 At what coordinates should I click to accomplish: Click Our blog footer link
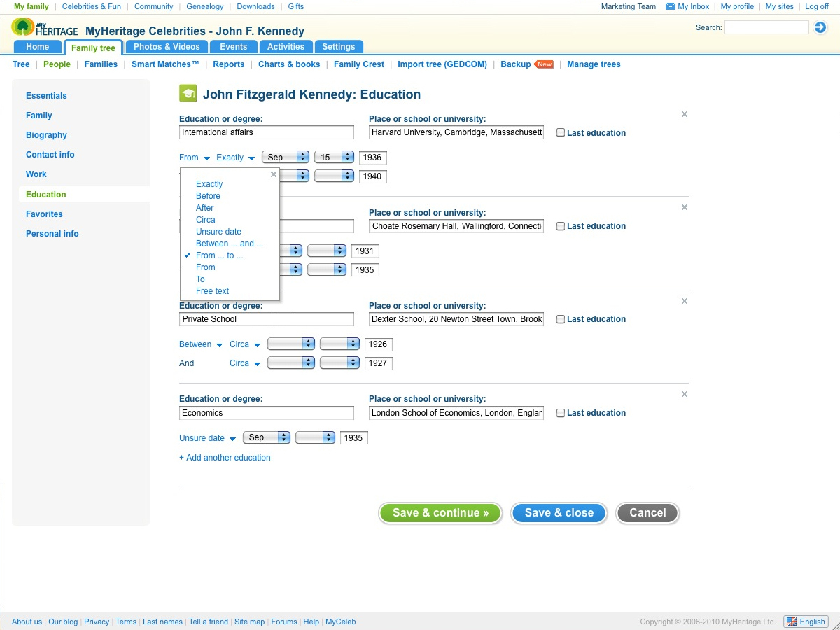tap(63, 622)
